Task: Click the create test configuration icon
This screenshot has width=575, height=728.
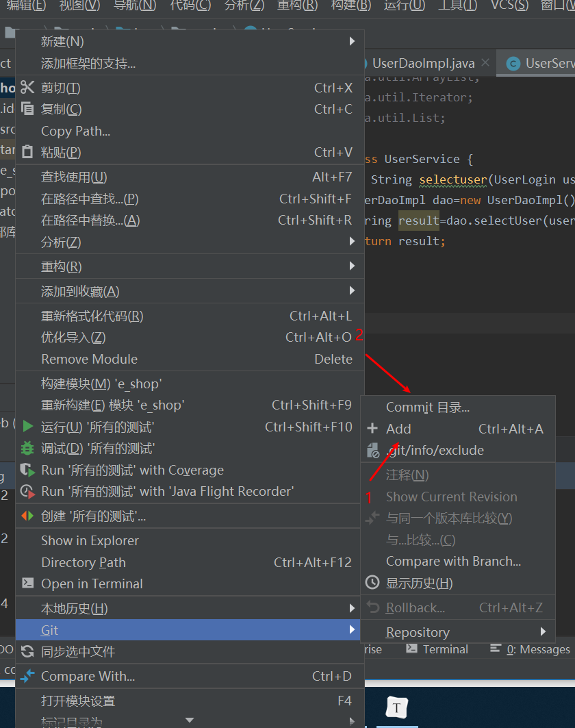Action: tap(27, 516)
